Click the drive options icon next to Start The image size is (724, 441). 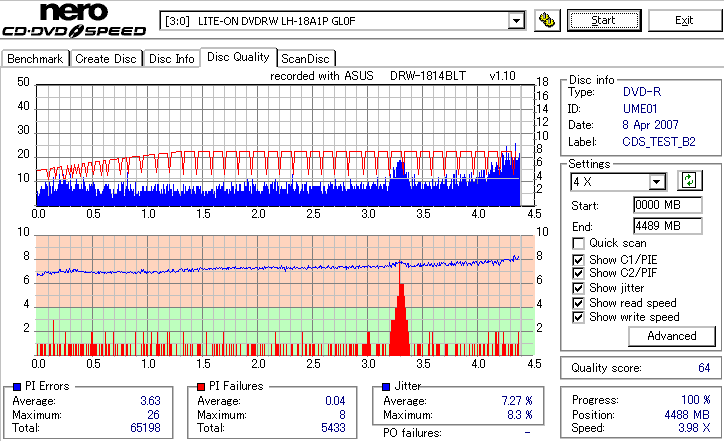point(547,20)
